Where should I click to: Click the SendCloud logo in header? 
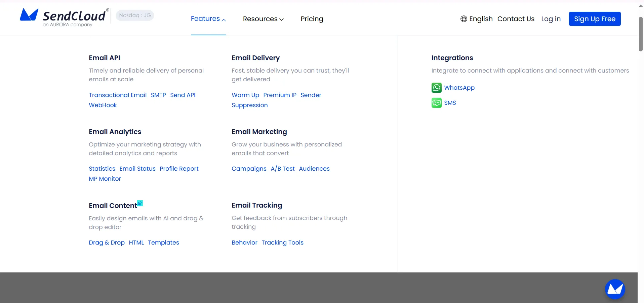(x=64, y=17)
